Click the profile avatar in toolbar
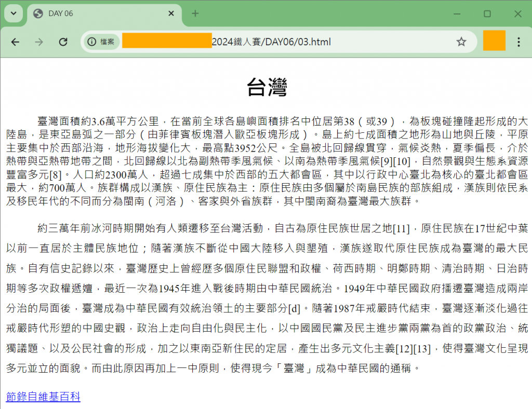This screenshot has height=409, width=532. tap(494, 40)
